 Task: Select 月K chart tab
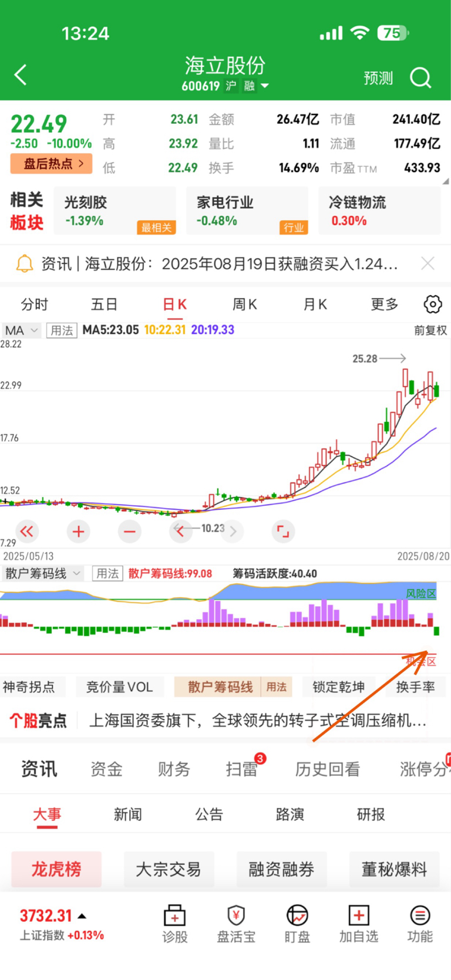click(315, 304)
